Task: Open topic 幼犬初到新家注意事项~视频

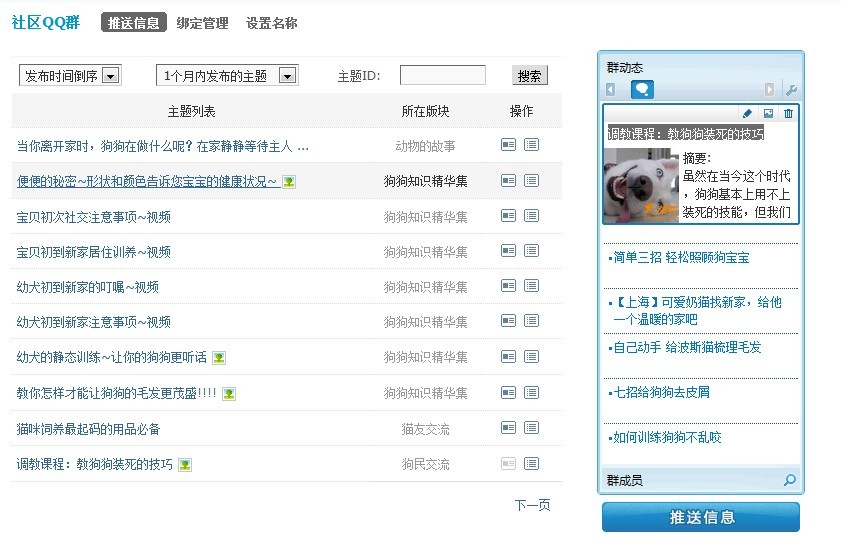Action: [x=93, y=322]
